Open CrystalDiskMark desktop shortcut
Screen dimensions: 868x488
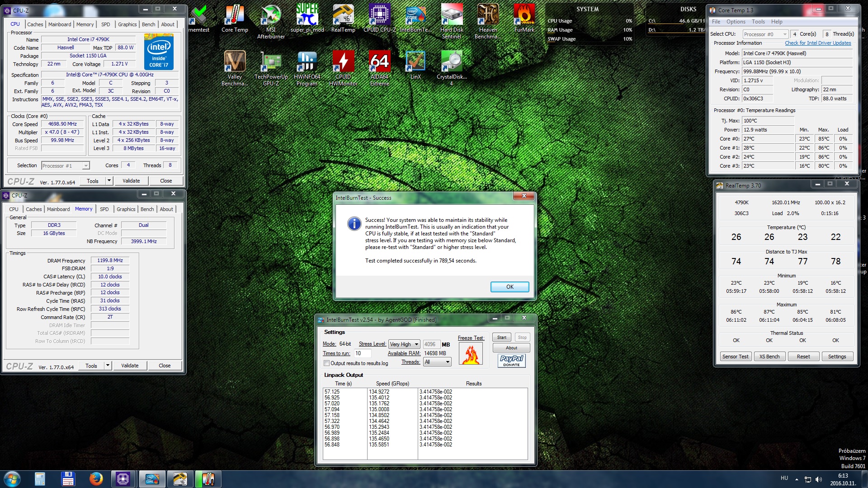coord(452,68)
